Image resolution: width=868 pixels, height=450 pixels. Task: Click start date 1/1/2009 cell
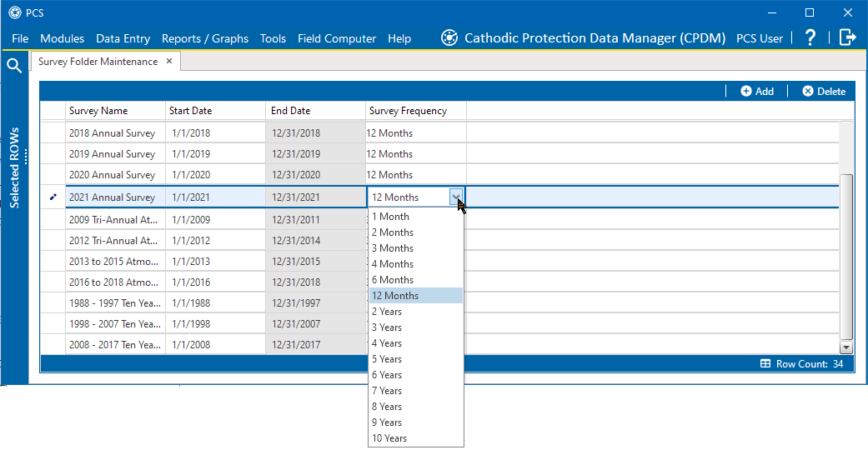click(215, 220)
